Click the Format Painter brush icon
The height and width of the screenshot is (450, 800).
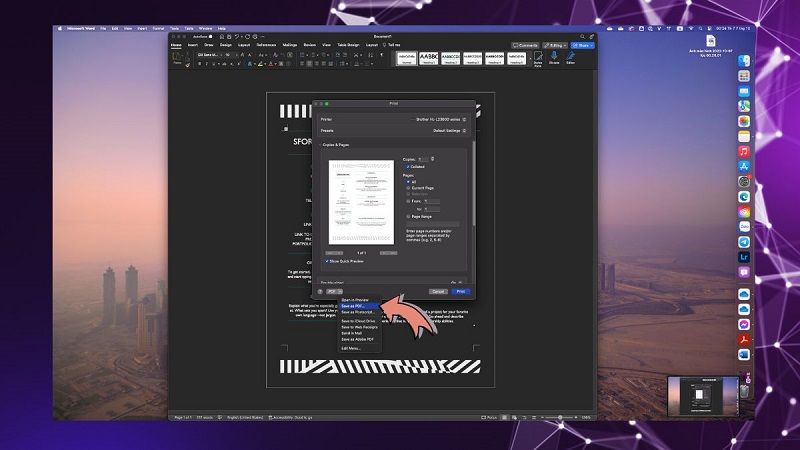coord(188,65)
